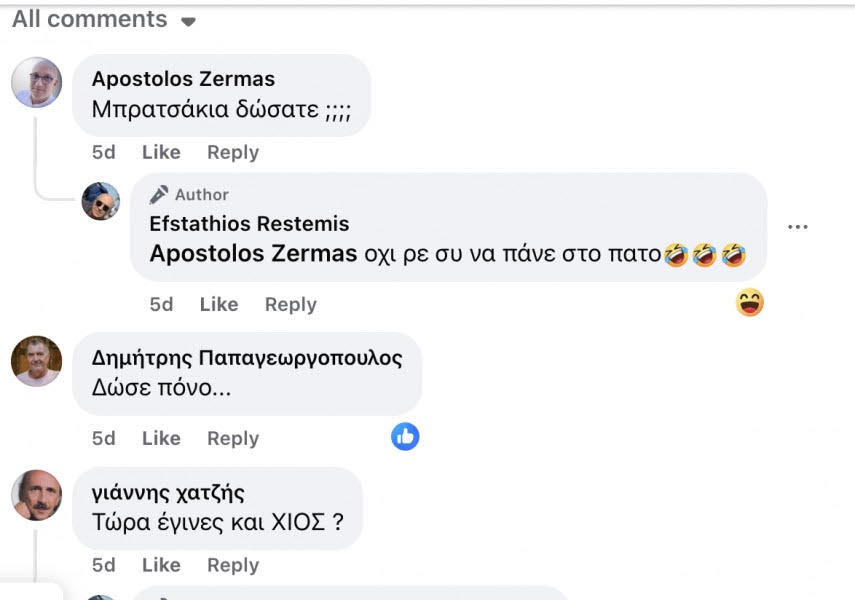This screenshot has width=855, height=600.
Task: Like the Δώσε πόνο comment
Action: point(161,439)
